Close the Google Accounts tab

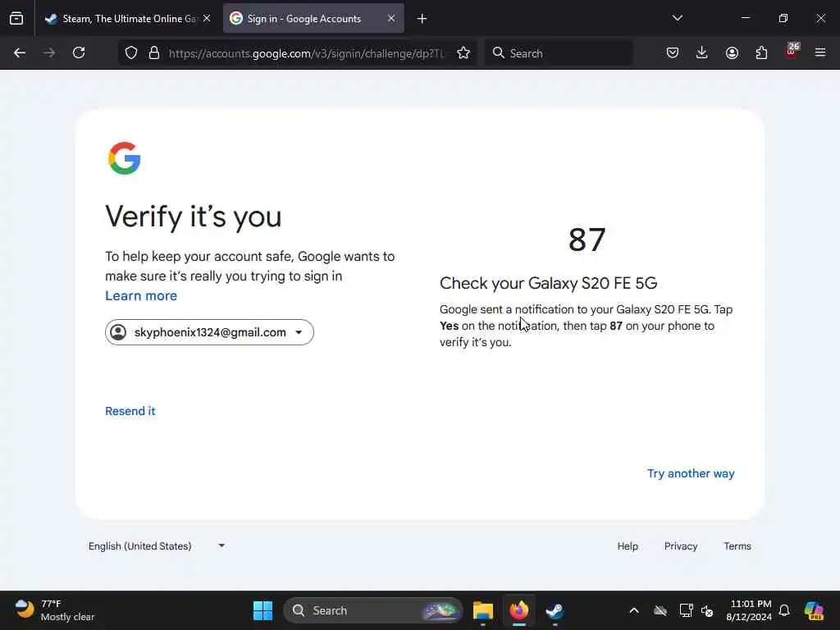point(391,18)
